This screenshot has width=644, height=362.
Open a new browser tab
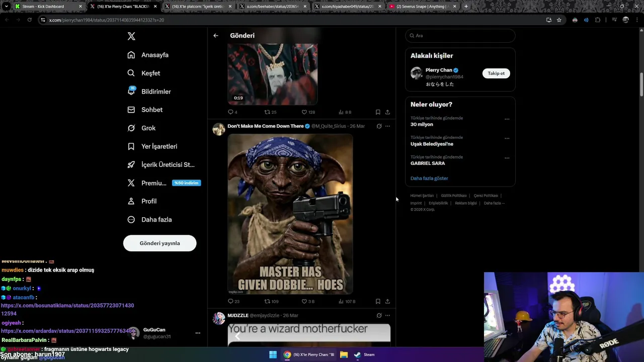click(466, 7)
